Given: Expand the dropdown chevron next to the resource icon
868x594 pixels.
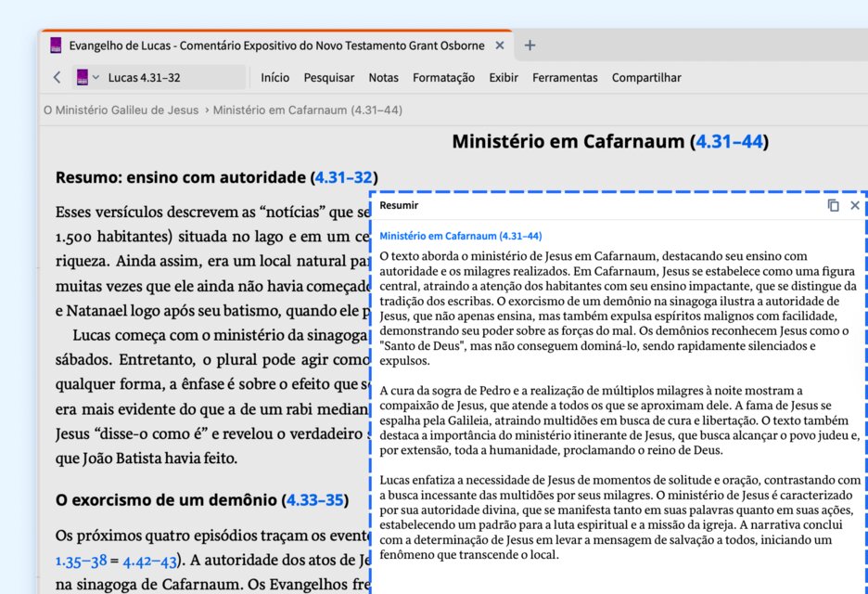Looking at the screenshot, I should 96,77.
